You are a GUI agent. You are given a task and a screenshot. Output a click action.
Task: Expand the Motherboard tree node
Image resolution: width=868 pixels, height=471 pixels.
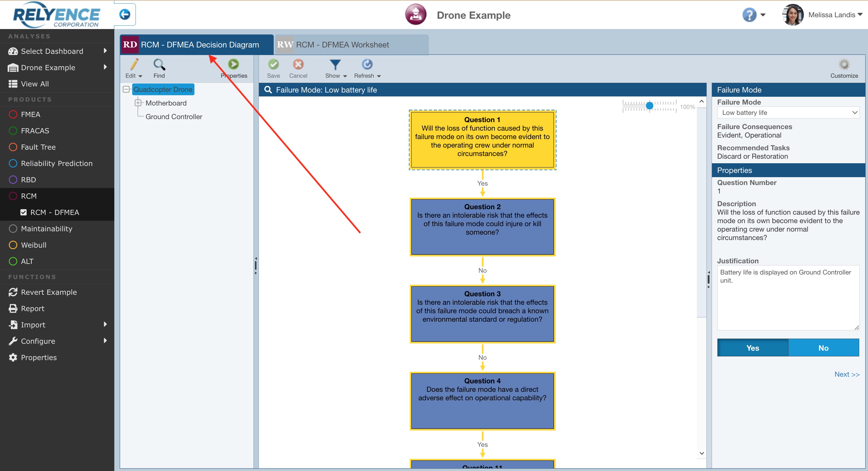click(x=138, y=103)
